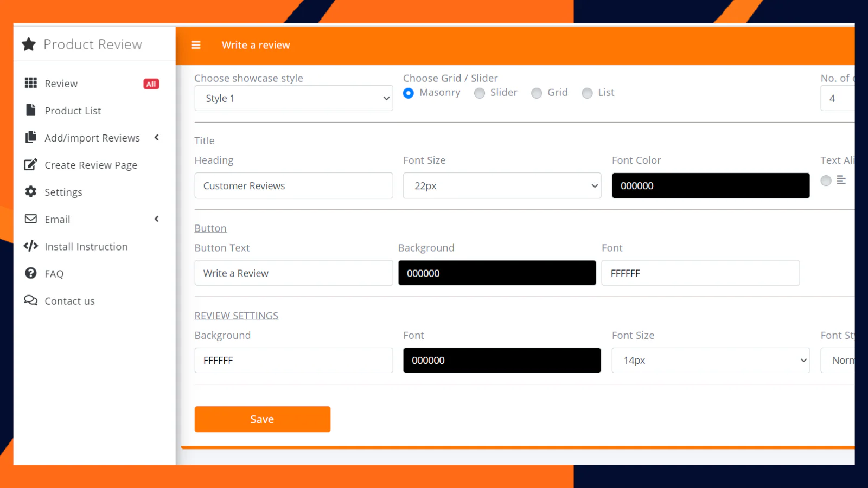Select the Slider layout radio button
This screenshot has height=488, width=868.
pyautogui.click(x=480, y=93)
